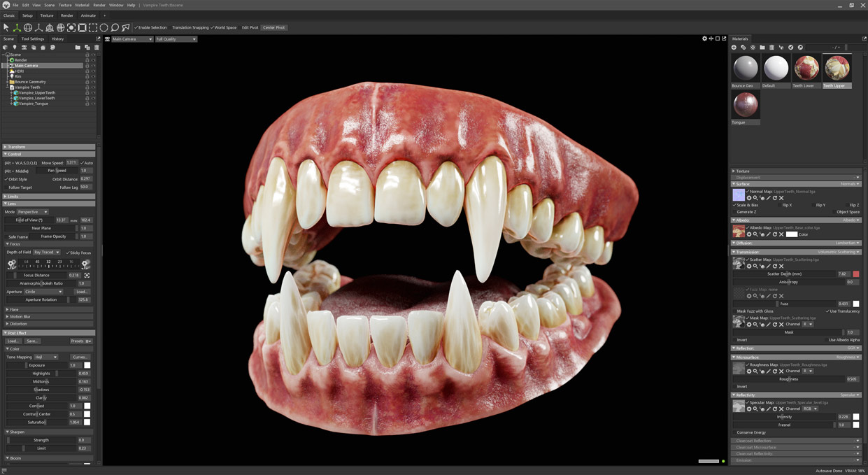Expand the Bounce Geometry tree item
Viewport: 868px width, 475px height.
pyautogui.click(x=8, y=82)
